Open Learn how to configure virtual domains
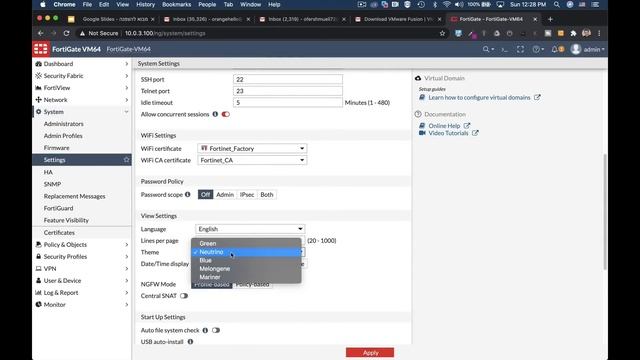Viewport: 640px width, 360px height. tap(479, 98)
